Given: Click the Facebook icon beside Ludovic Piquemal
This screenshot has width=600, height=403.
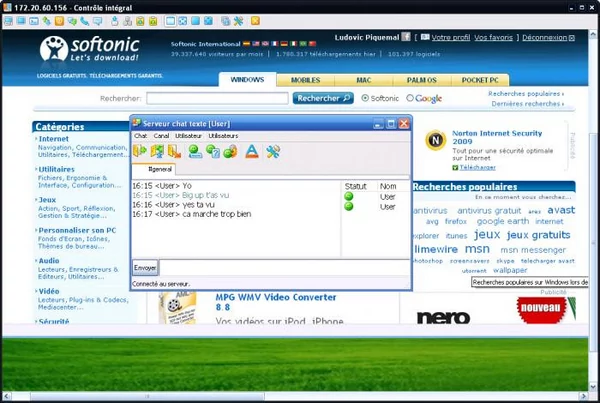Looking at the screenshot, I should click(x=406, y=37).
